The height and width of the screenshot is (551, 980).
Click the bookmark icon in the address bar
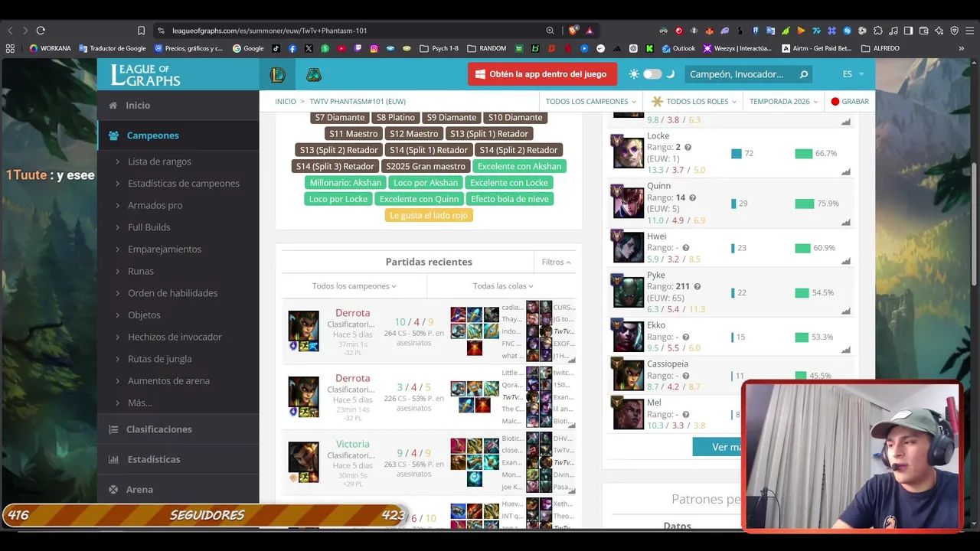pyautogui.click(x=141, y=31)
